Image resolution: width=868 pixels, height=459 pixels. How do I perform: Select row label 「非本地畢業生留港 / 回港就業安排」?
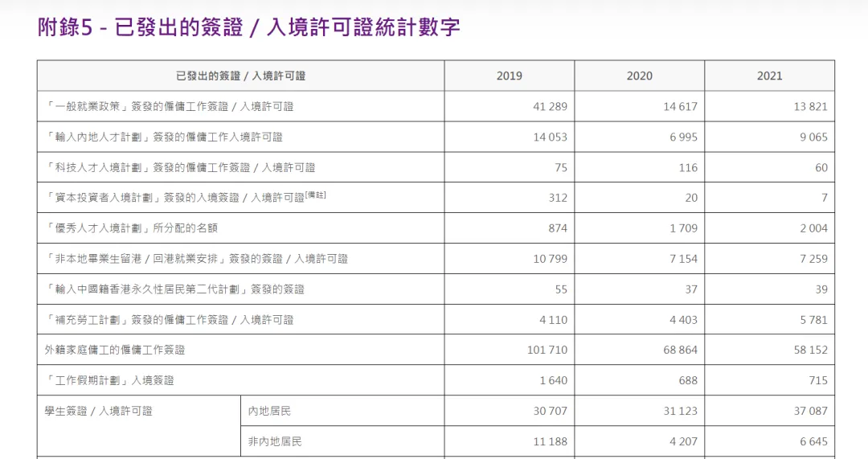(x=197, y=259)
